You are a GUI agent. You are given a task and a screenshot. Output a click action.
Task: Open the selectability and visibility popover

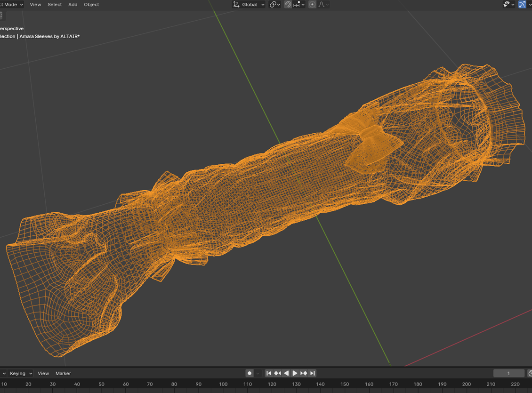coord(508,4)
